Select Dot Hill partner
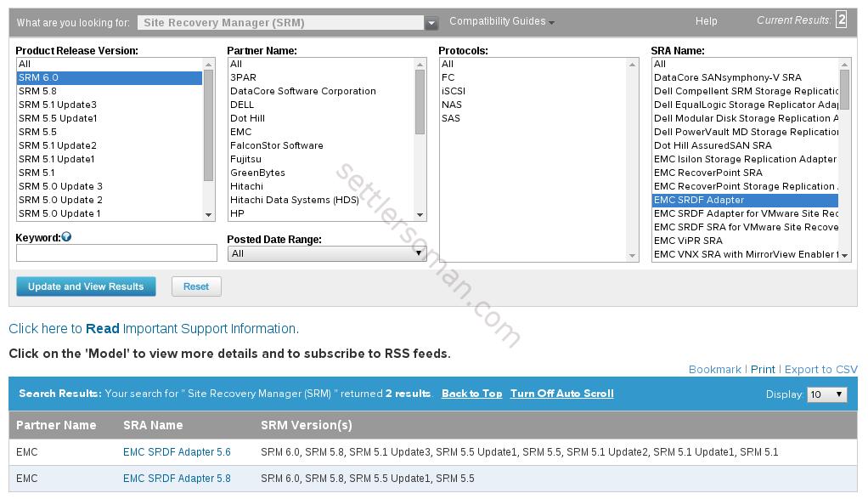Image resolution: width=868 pixels, height=499 pixels. point(321,118)
